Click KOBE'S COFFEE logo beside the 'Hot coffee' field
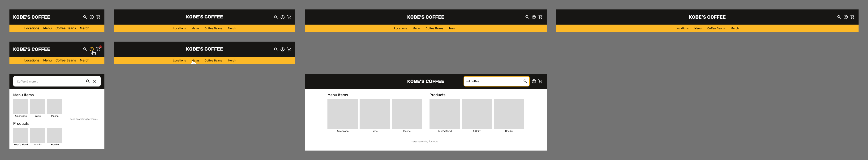The image size is (868, 160). point(425,81)
